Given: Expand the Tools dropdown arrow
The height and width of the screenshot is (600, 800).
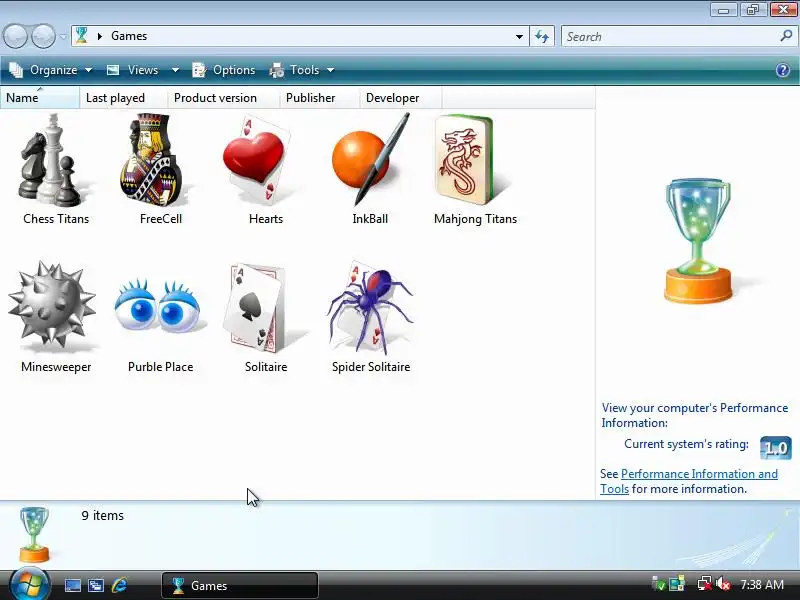Looking at the screenshot, I should (330, 70).
